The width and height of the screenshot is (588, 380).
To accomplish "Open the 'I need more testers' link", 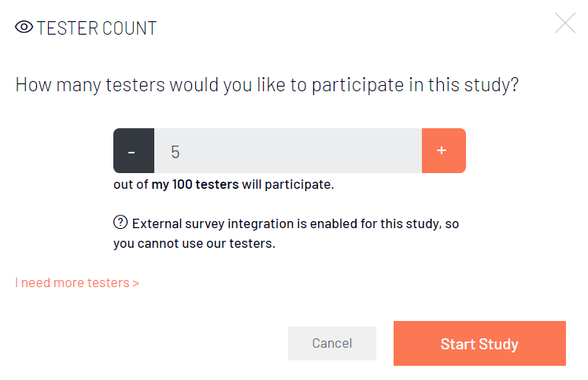I will click(x=77, y=282).
